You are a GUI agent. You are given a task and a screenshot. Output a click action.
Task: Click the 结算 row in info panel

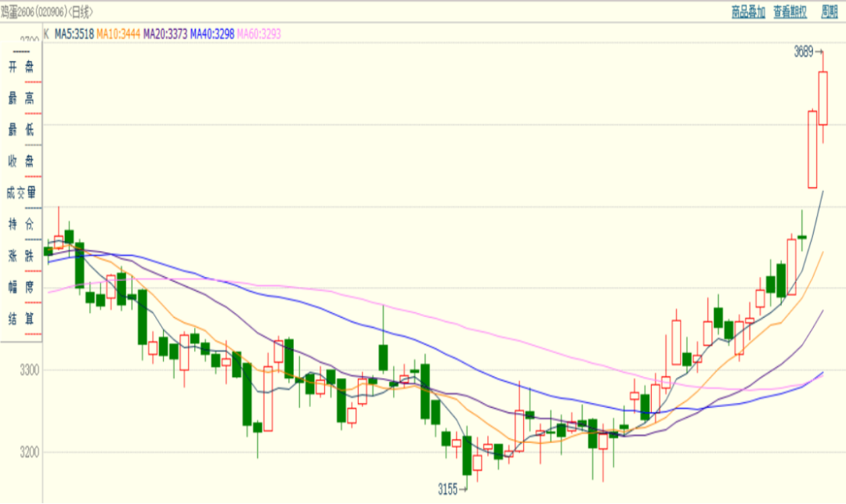[21, 319]
